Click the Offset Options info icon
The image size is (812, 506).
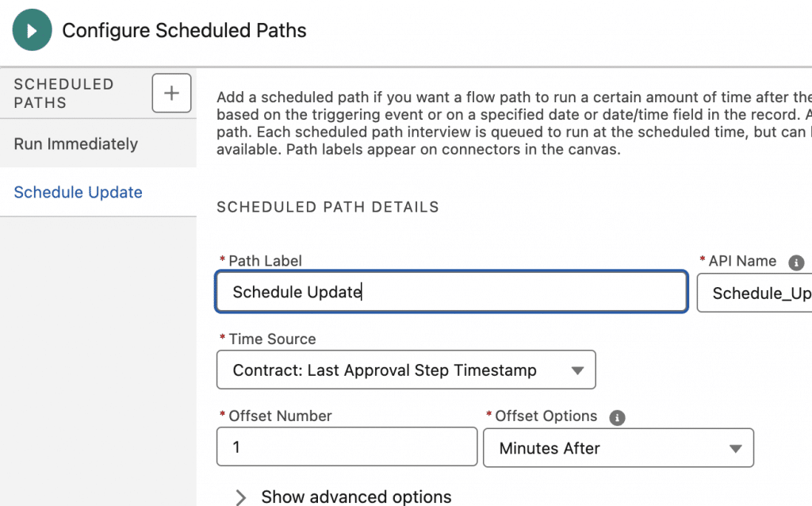pyautogui.click(x=618, y=418)
